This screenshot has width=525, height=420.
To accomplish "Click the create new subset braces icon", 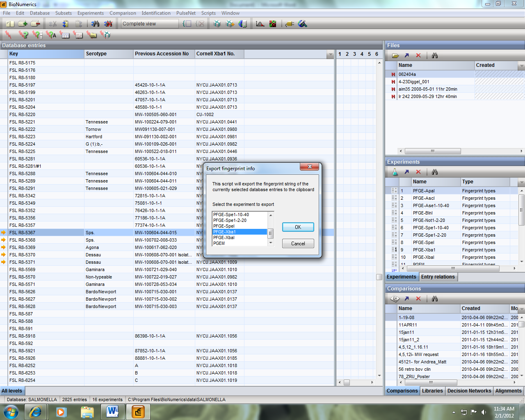I will (x=187, y=24).
